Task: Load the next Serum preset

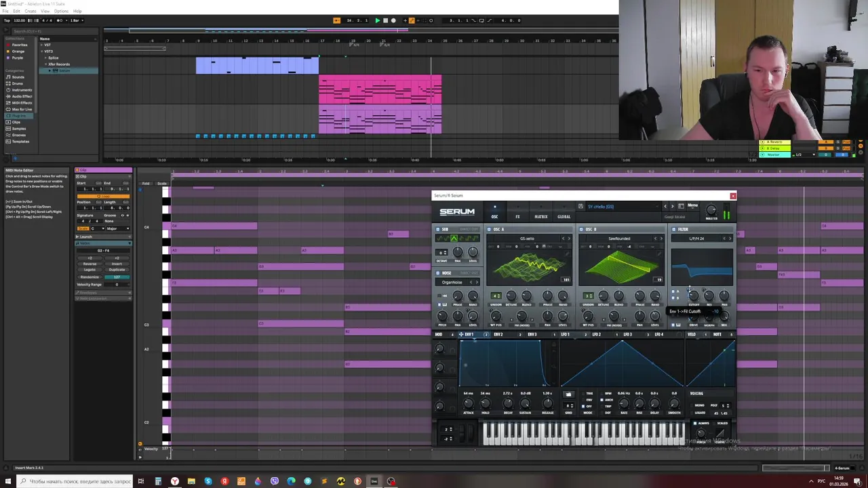Action: 672,206
